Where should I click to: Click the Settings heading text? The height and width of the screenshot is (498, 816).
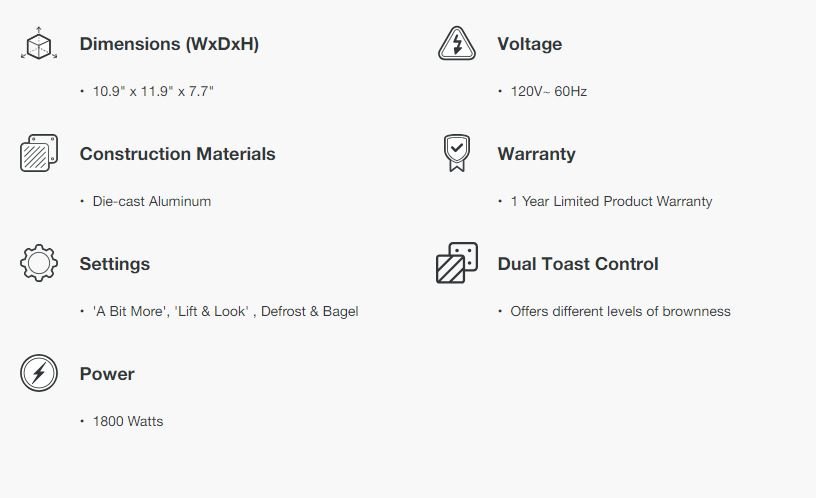click(115, 264)
